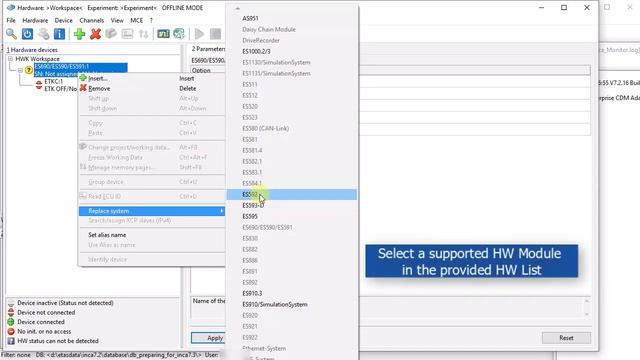640x360 pixels.
Task: Click the Device connected green legend icon
Action: coord(11,322)
